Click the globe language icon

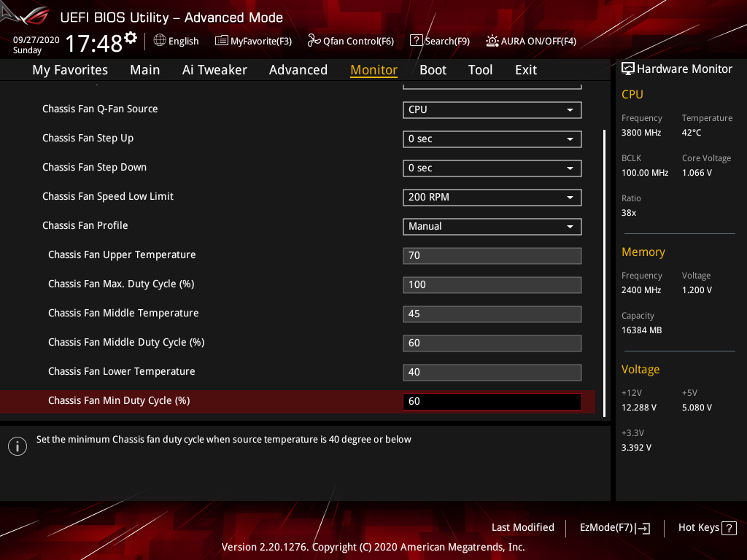click(x=160, y=41)
